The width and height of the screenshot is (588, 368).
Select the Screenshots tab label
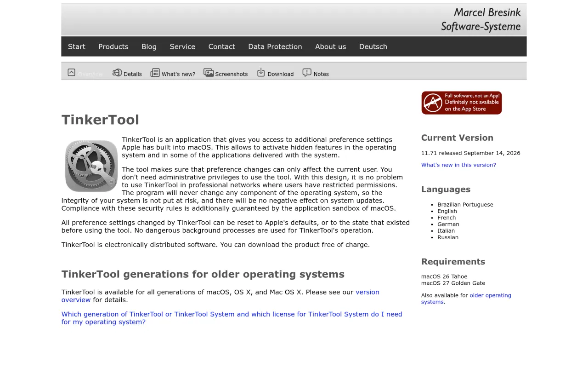coord(232,74)
